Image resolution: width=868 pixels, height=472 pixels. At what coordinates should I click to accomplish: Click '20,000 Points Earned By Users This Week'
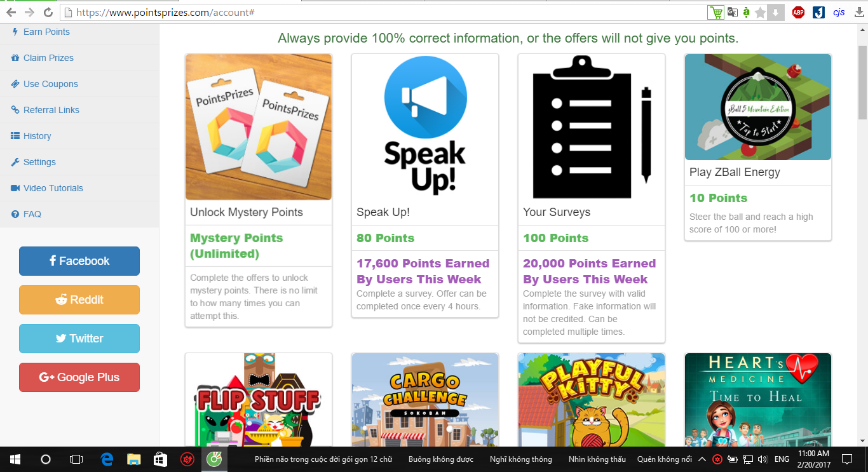590,271
